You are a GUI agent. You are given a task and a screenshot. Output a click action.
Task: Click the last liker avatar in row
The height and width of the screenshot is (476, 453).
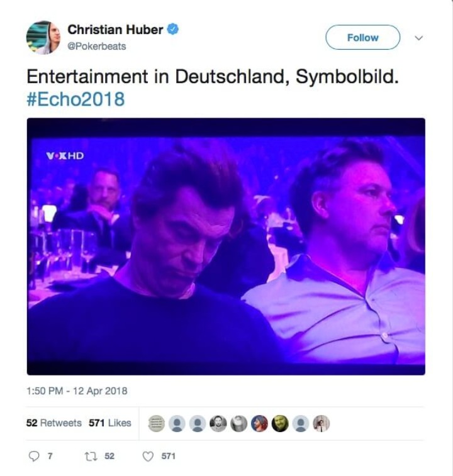coord(321,423)
